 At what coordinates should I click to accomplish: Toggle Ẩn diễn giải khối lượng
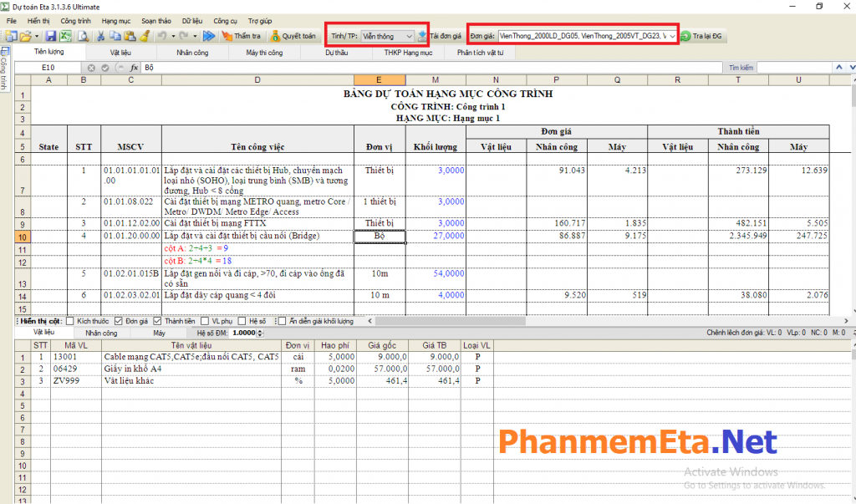[282, 320]
